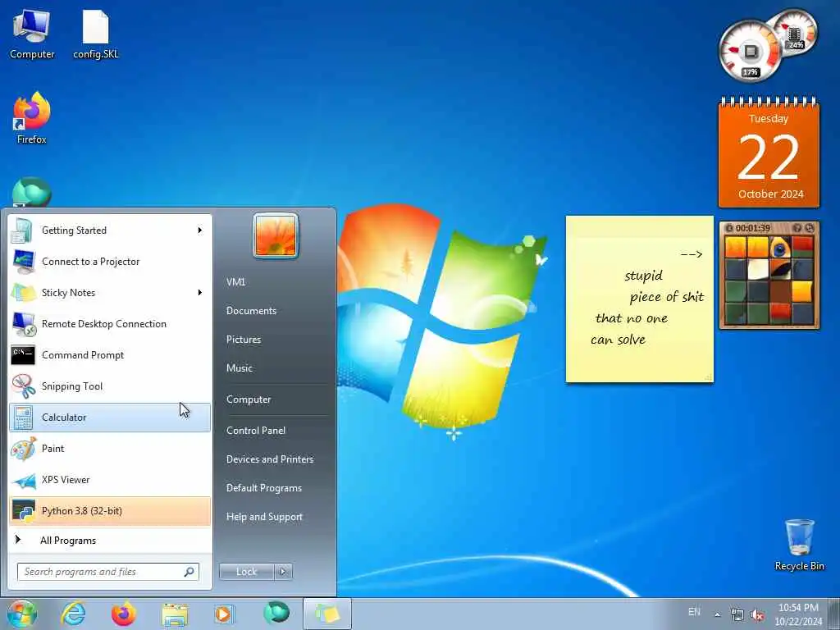Click the puzzle tile with the bird eye
This screenshot has width=840, height=630.
pos(780,248)
